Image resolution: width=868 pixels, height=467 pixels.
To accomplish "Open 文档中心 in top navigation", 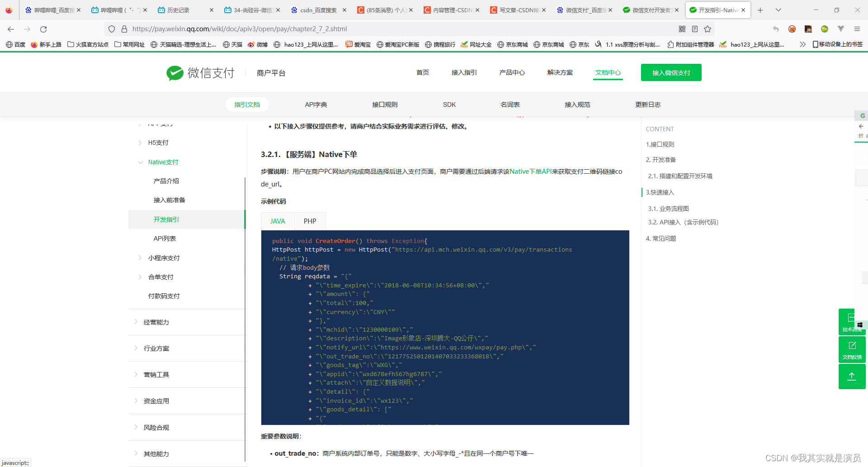I will point(608,72).
